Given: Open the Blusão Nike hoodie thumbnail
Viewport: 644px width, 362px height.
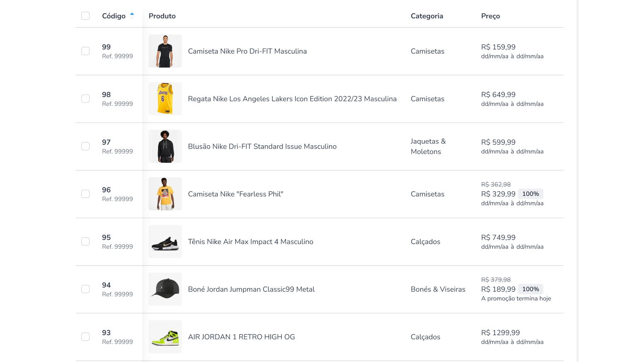Looking at the screenshot, I should (x=165, y=147).
